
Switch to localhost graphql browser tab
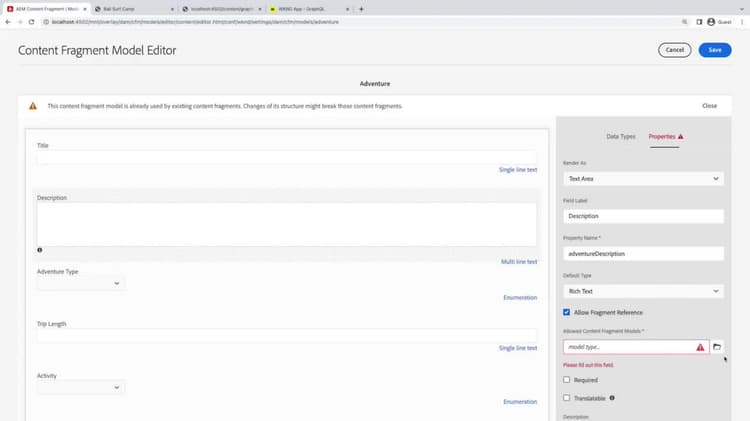click(221, 9)
